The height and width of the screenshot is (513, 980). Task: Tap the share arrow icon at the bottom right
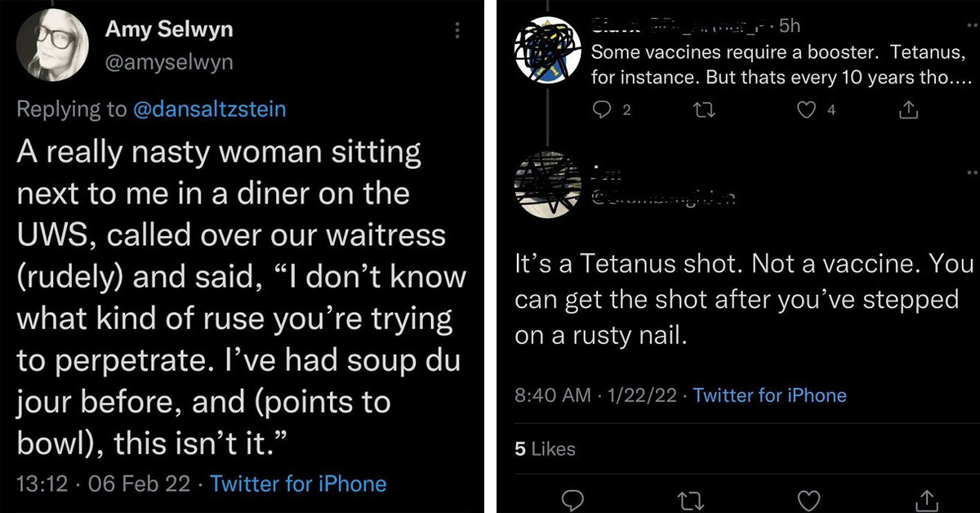click(x=928, y=500)
